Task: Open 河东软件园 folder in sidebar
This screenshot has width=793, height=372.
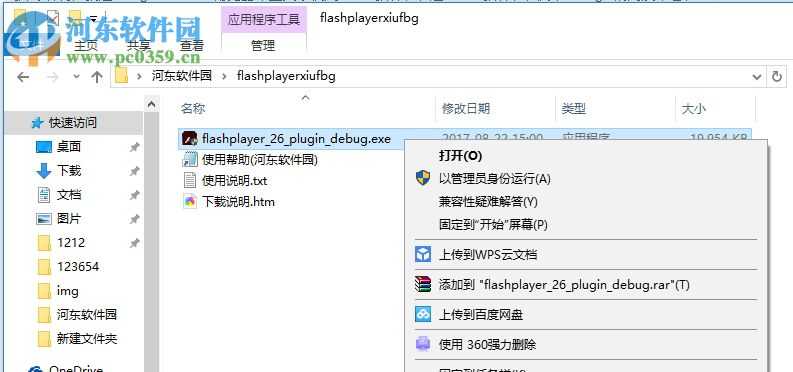Action: pos(86,314)
